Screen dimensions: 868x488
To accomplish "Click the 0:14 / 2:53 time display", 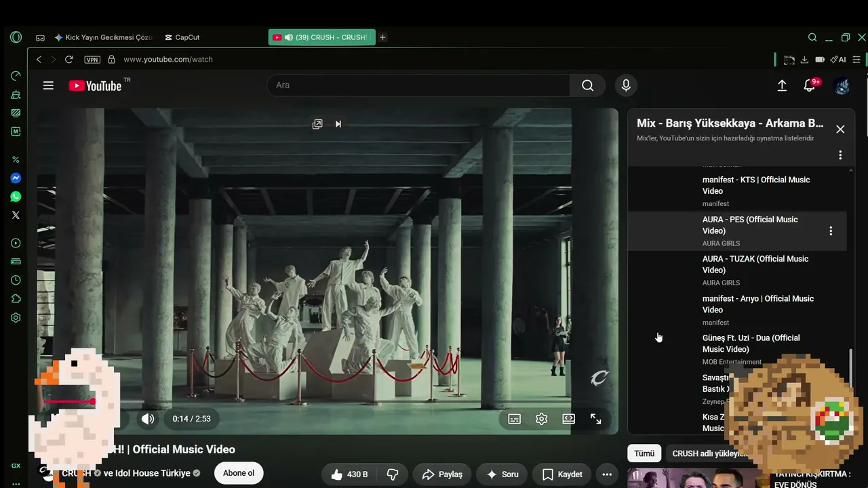I will click(191, 419).
